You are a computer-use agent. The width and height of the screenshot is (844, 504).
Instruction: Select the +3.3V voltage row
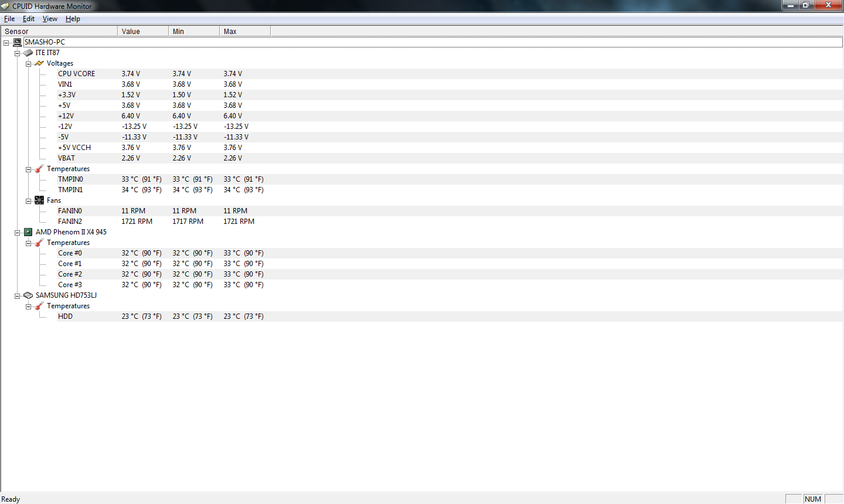pyautogui.click(x=450, y=95)
